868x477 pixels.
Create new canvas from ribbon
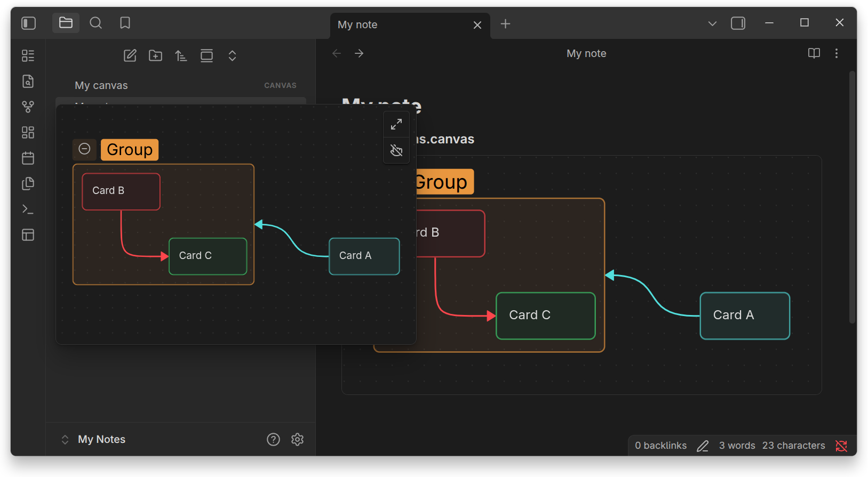(x=28, y=132)
